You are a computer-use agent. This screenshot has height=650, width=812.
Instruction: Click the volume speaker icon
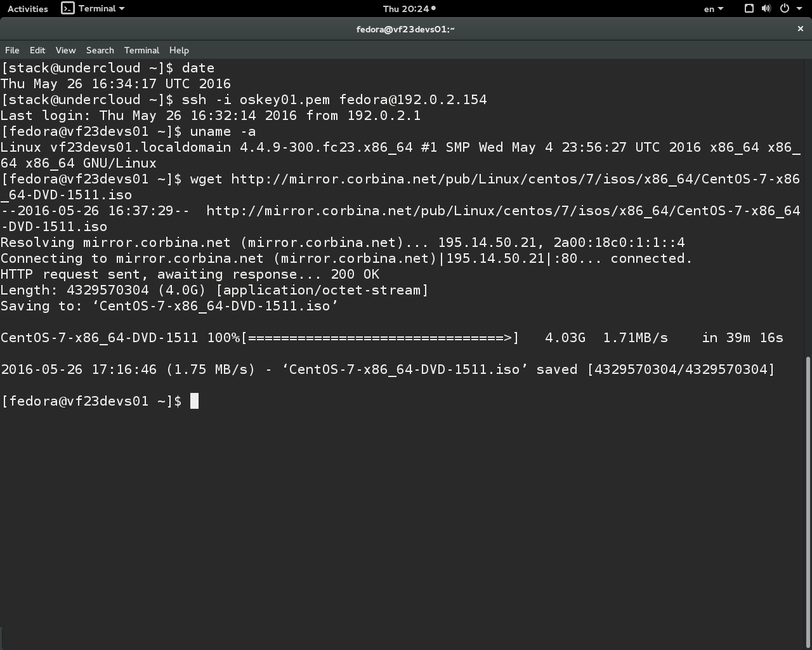766,8
